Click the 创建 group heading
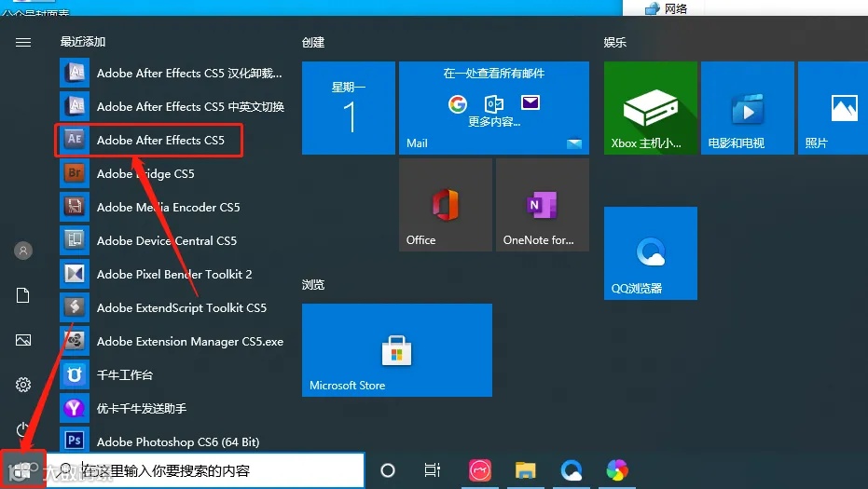Screen dimensions: 868x489 coord(313,43)
